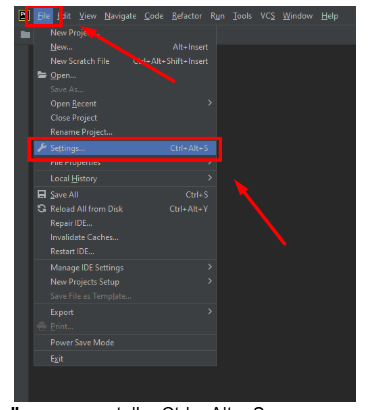
Task: Open the Run menu
Action: (x=217, y=16)
